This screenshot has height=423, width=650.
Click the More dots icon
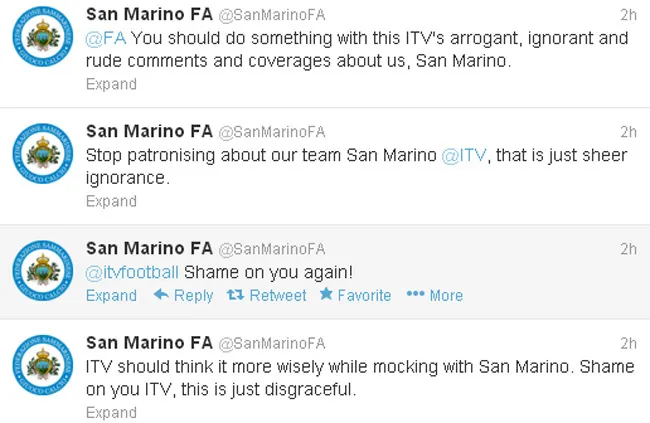415,295
